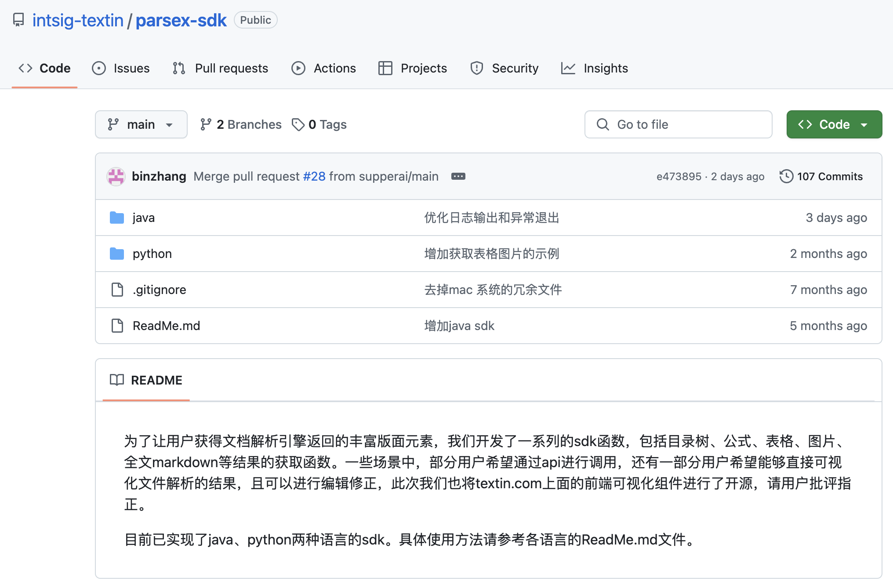Click the 5 months ago timestamp
Screen dimensions: 893x588
pos(828,326)
